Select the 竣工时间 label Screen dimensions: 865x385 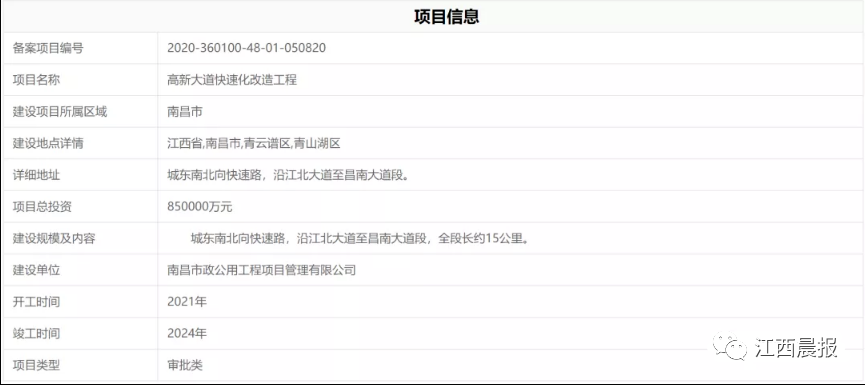(x=36, y=334)
